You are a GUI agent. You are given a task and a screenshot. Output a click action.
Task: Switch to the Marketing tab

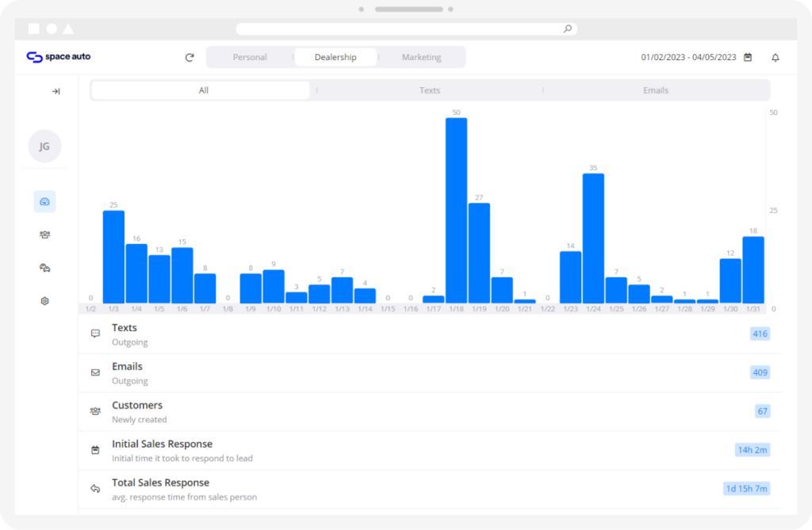click(x=422, y=58)
